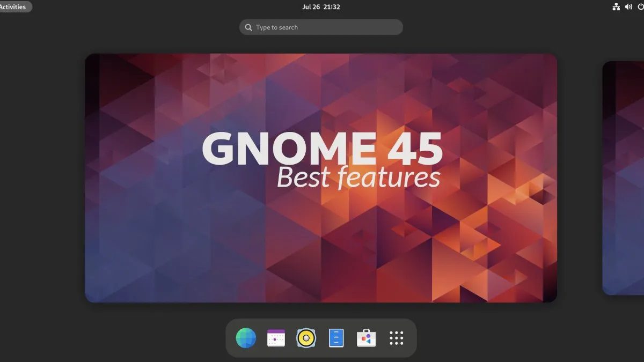Show the applications grid
644x362 pixels.
coord(396,338)
